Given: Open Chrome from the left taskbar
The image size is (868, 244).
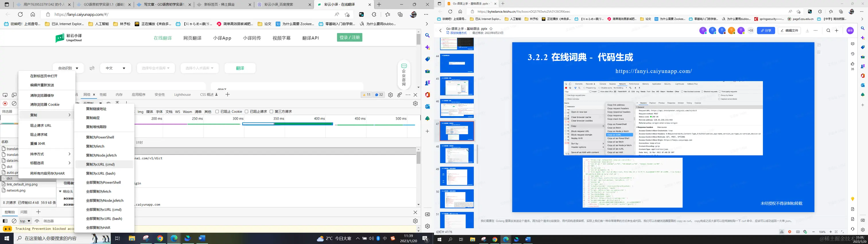Looking at the screenshot, I should click(x=160, y=239).
